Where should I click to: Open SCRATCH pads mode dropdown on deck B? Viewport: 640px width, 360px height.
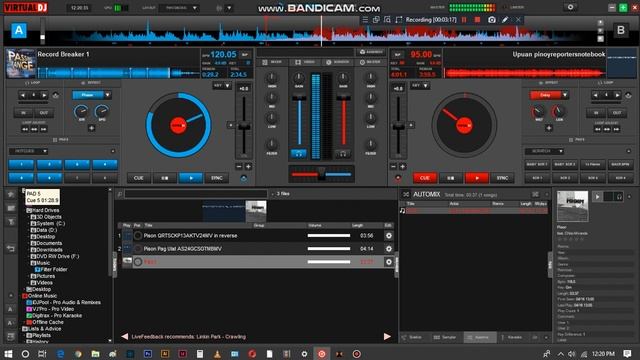pyautogui.click(x=544, y=151)
